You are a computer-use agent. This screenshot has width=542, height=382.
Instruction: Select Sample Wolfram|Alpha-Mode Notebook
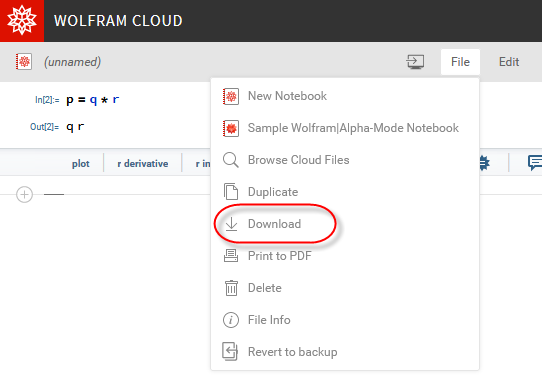point(345,128)
